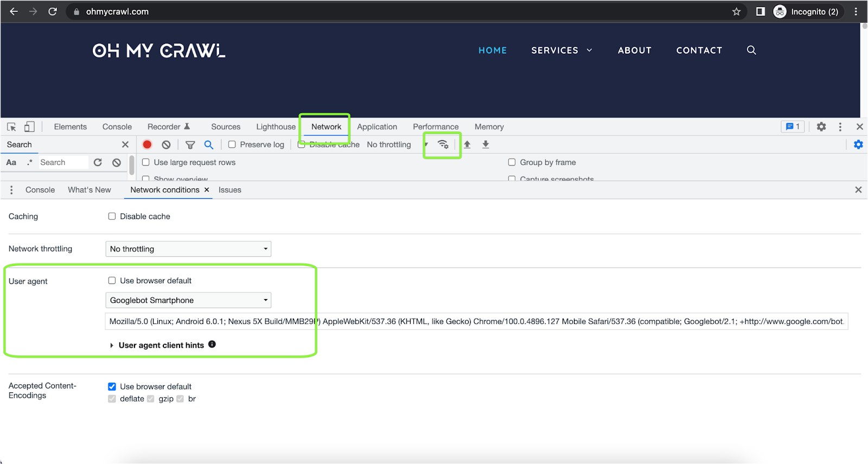This screenshot has height=464, width=868.
Task: Reload the ohmycrawl.com page
Action: pos(53,11)
